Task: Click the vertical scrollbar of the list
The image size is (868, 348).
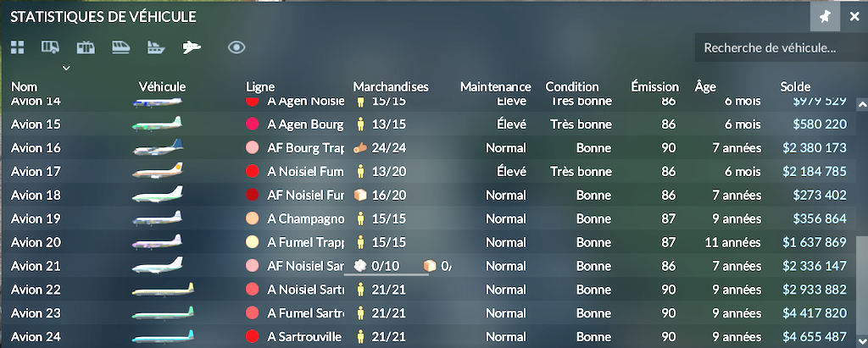Action: coord(862,288)
